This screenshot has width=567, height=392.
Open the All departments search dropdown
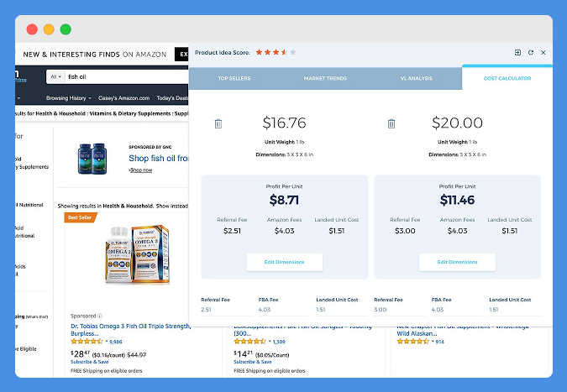55,76
